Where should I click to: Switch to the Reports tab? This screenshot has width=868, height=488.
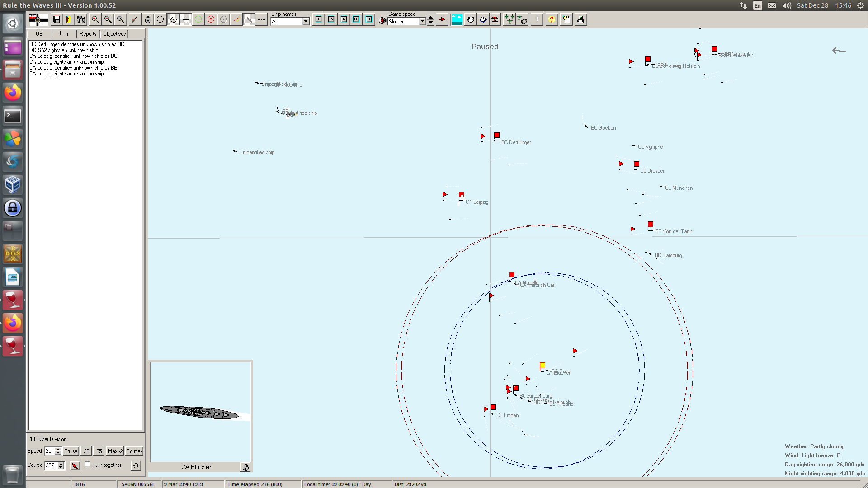(x=88, y=34)
